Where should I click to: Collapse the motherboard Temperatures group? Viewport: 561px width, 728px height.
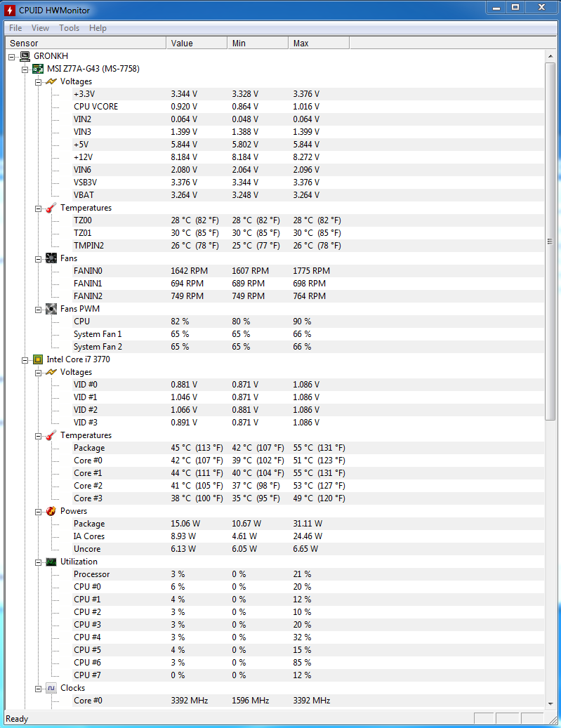[x=38, y=209]
